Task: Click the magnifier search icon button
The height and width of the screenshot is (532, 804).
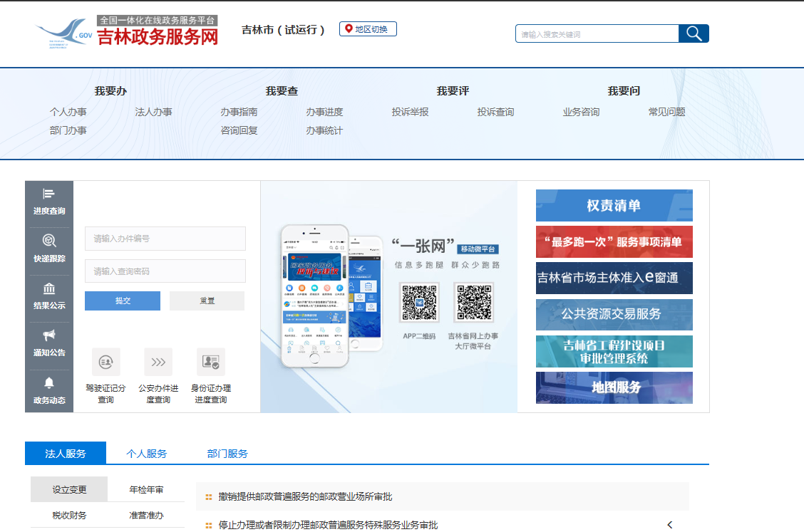Action: [x=694, y=33]
